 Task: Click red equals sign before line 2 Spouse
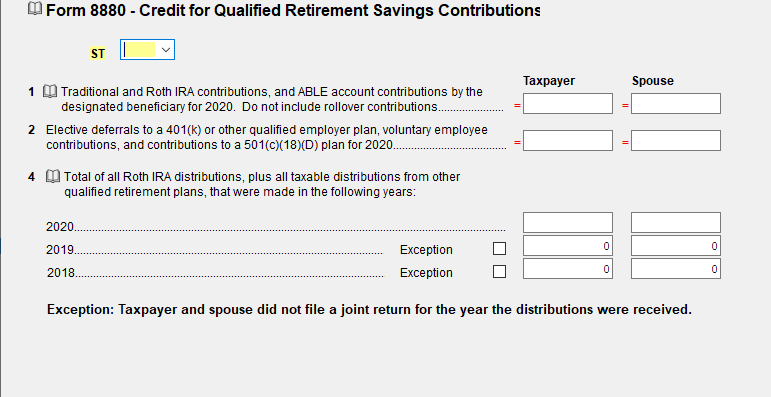click(625, 143)
